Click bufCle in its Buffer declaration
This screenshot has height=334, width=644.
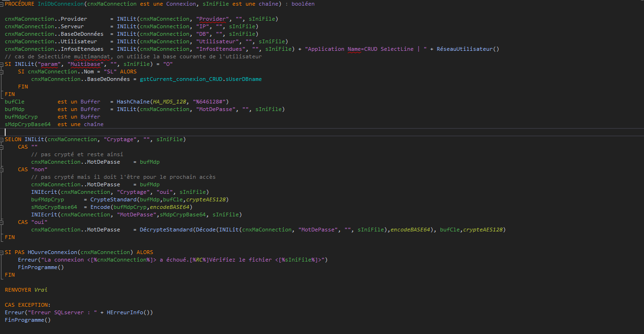[x=15, y=102]
